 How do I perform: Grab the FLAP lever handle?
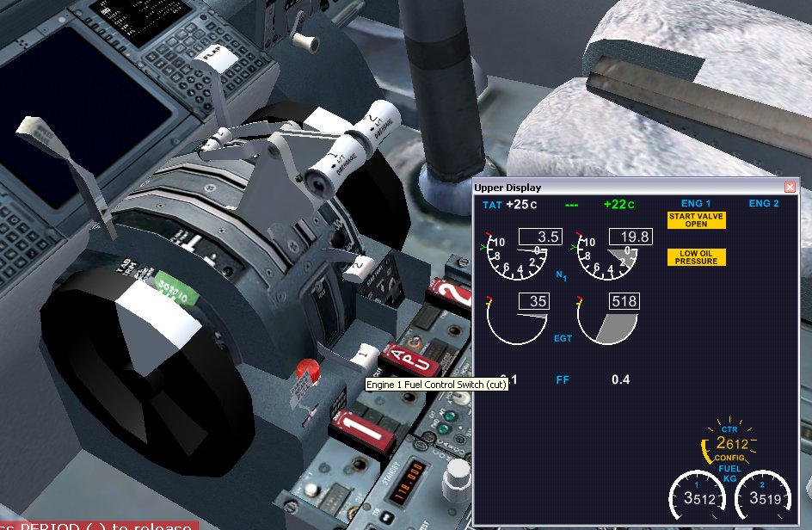pyautogui.click(x=210, y=54)
